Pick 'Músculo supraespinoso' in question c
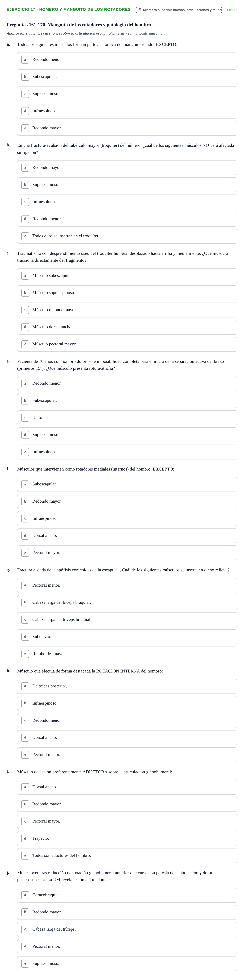This screenshot has height=980, width=244. pyautogui.click(x=127, y=293)
